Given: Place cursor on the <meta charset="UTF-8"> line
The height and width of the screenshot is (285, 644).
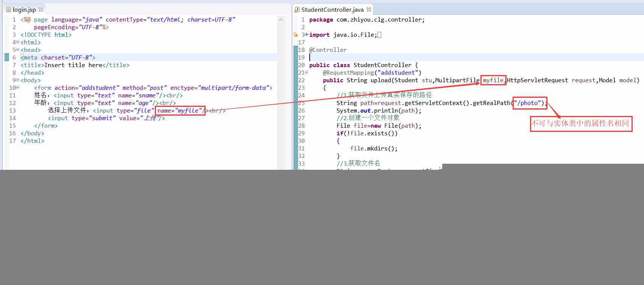Looking at the screenshot, I should (58, 58).
